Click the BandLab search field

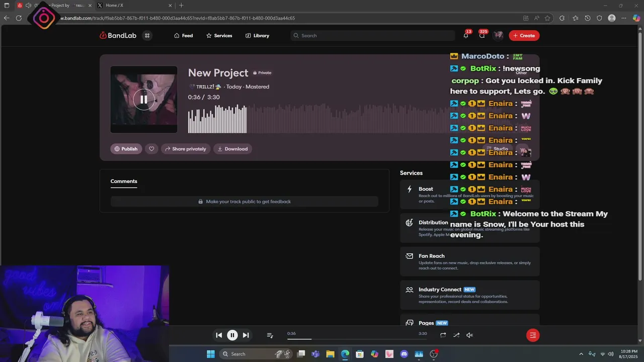pos(372,36)
